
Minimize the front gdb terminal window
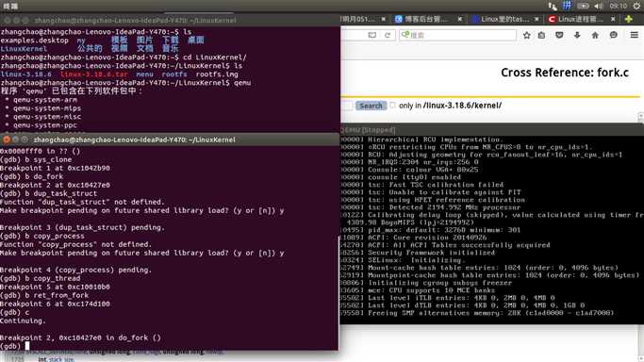click(16, 140)
